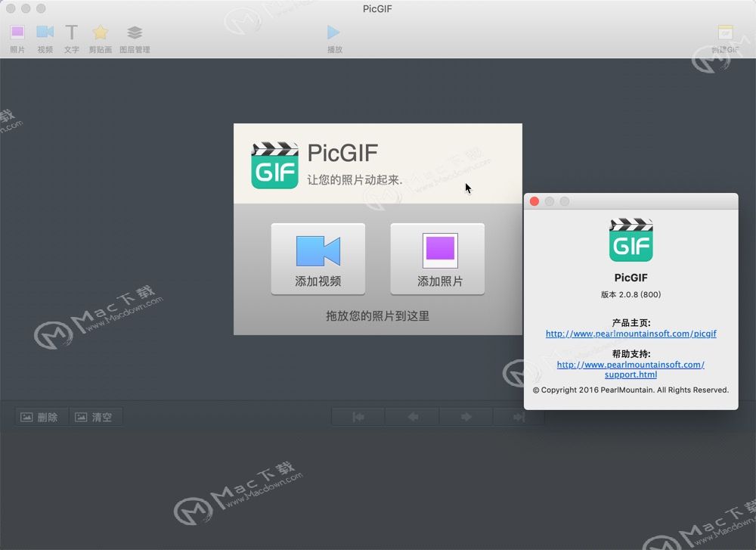Click the PicGIF logo in About window

coord(631,240)
